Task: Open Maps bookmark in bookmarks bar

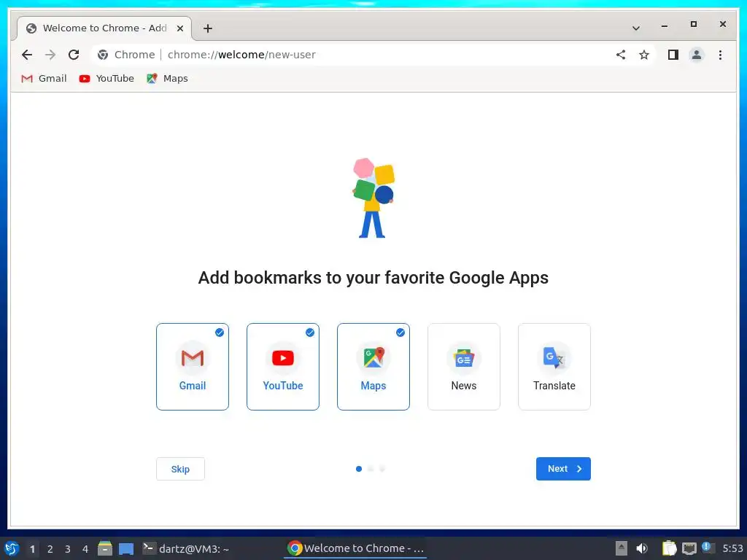Action: coord(167,79)
